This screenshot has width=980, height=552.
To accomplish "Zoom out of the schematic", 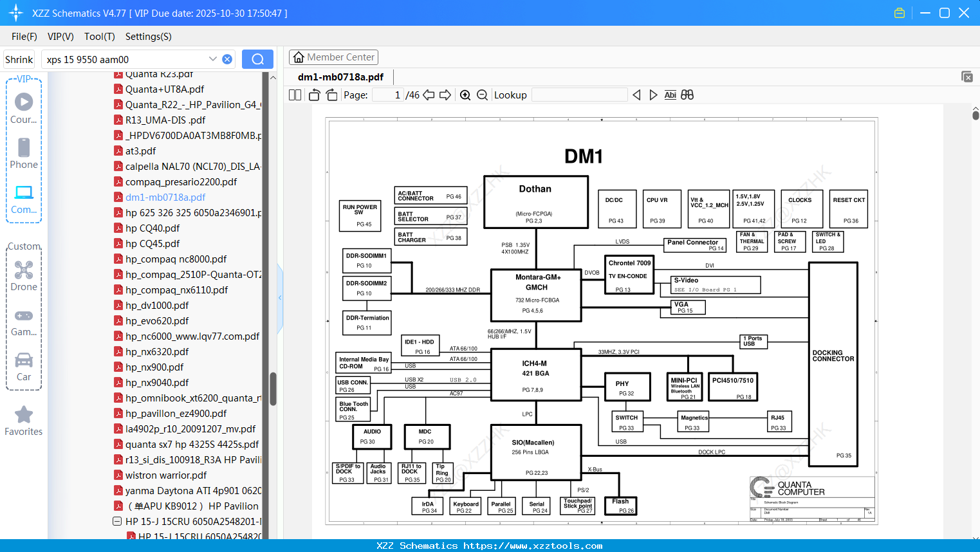I will [482, 95].
